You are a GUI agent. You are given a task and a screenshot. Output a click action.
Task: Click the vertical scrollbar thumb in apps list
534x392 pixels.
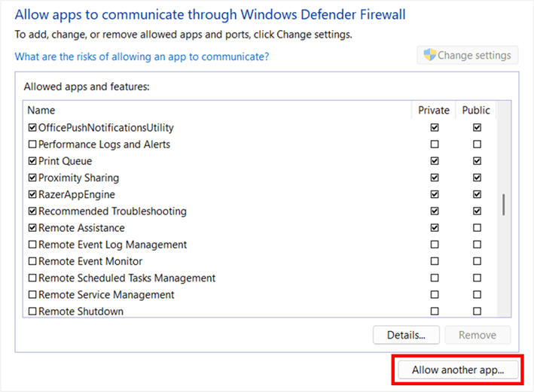504,205
